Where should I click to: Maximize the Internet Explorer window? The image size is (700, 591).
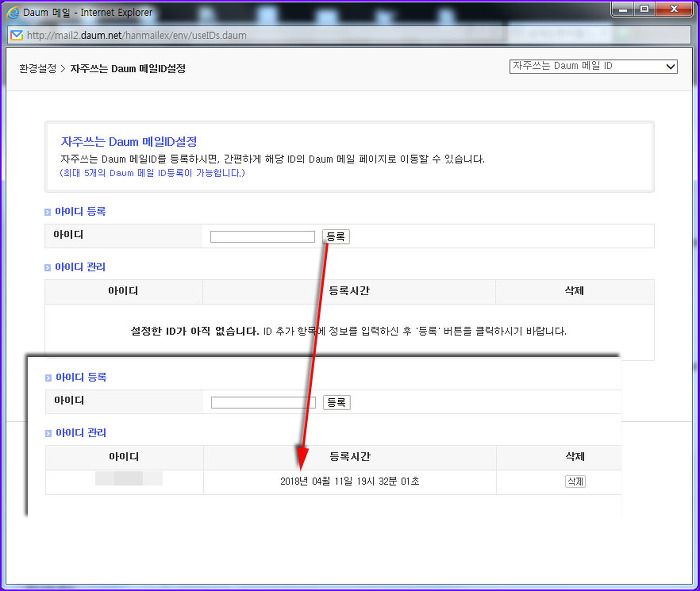(x=644, y=9)
